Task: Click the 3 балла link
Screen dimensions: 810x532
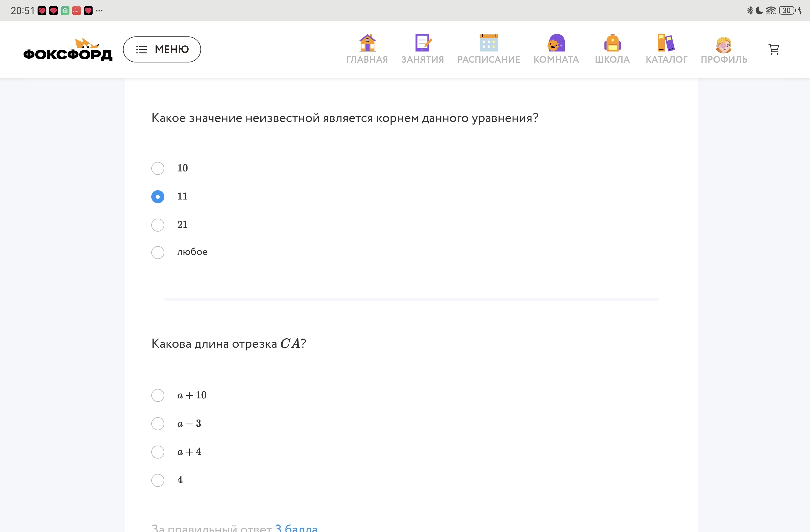Action: [x=296, y=528]
